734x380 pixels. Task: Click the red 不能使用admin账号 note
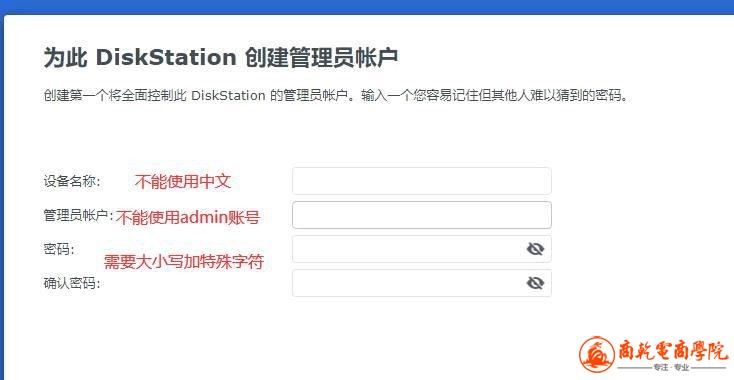[x=188, y=217]
